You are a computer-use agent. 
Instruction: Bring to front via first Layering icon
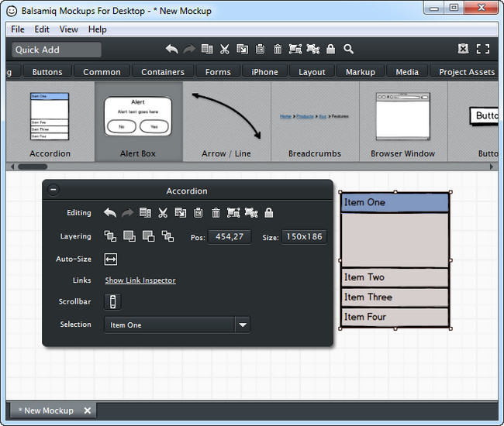click(110, 236)
